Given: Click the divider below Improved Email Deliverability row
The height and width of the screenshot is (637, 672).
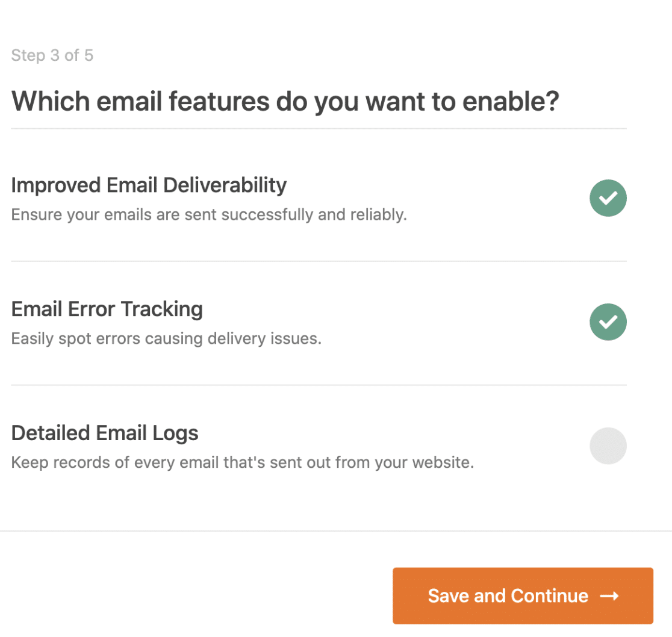Looking at the screenshot, I should coord(319,261).
